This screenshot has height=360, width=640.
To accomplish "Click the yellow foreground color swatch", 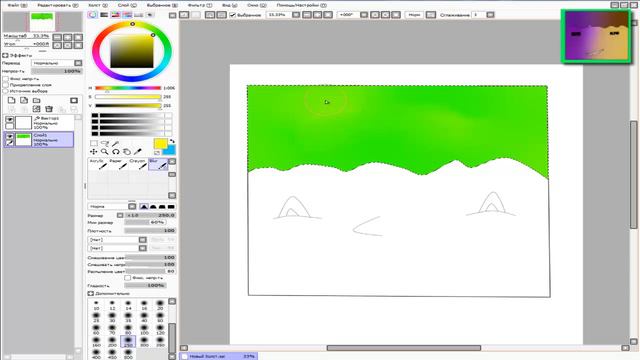I will pyautogui.click(x=160, y=144).
